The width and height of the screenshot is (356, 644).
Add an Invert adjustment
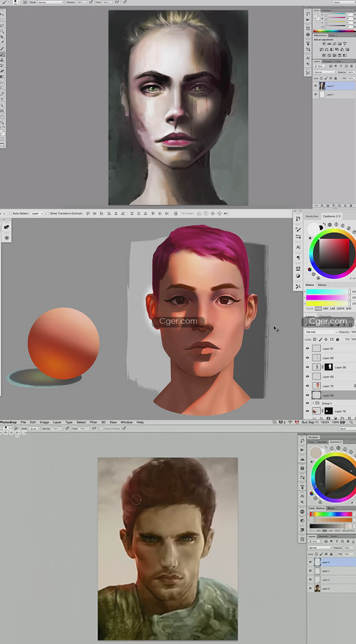point(324,55)
